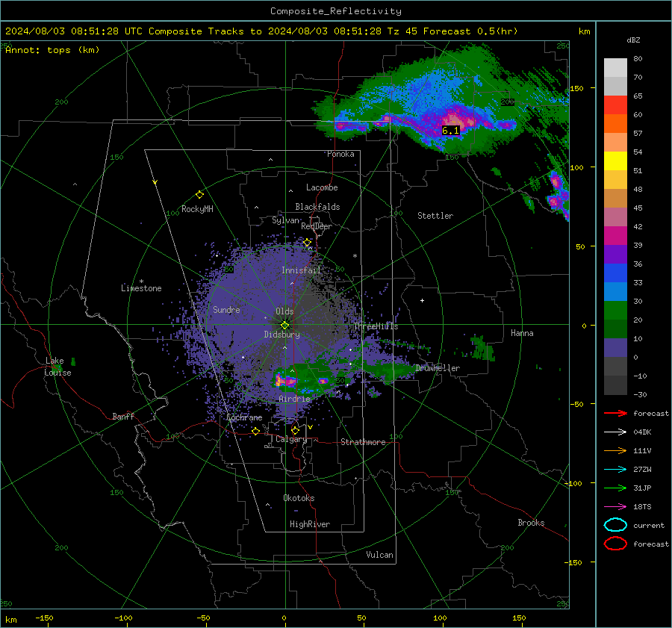This screenshot has width=672, height=628.
Task: Click the ThreeHills town label
Action: coord(376,326)
